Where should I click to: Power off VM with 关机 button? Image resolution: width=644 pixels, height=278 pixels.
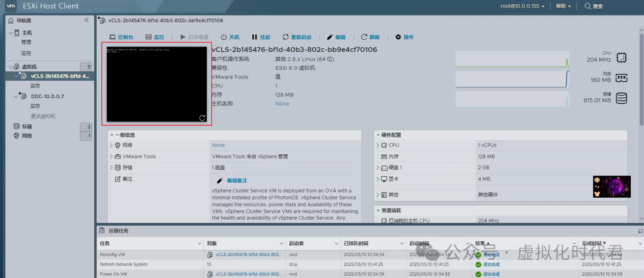point(230,37)
